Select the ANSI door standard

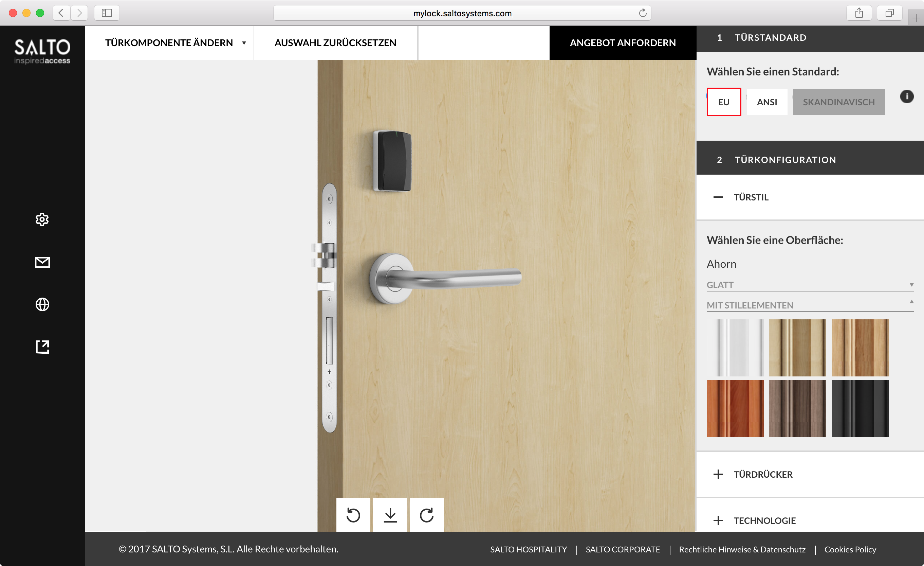(x=767, y=102)
